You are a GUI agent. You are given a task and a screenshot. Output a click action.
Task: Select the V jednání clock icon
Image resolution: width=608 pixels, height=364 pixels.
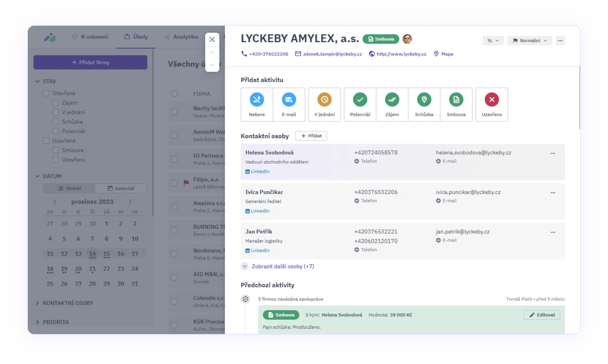[x=324, y=100]
